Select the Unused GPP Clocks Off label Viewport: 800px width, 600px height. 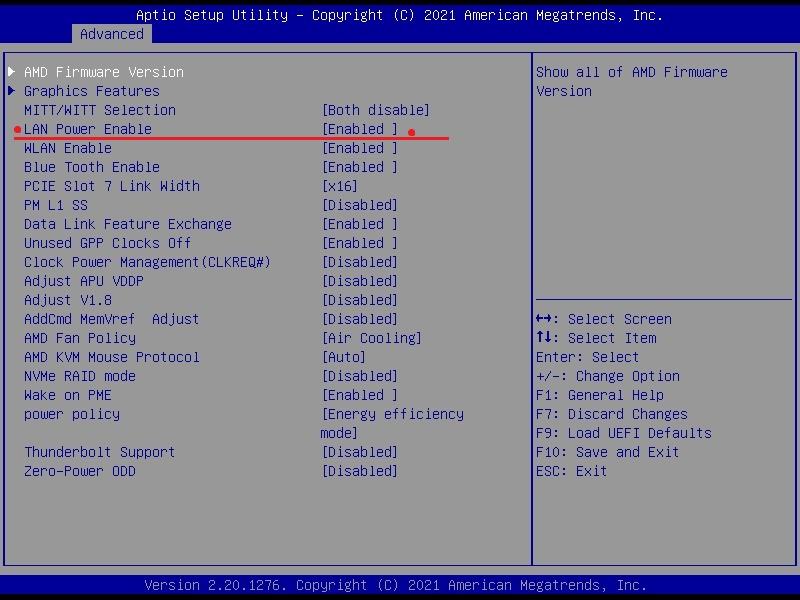coord(108,243)
